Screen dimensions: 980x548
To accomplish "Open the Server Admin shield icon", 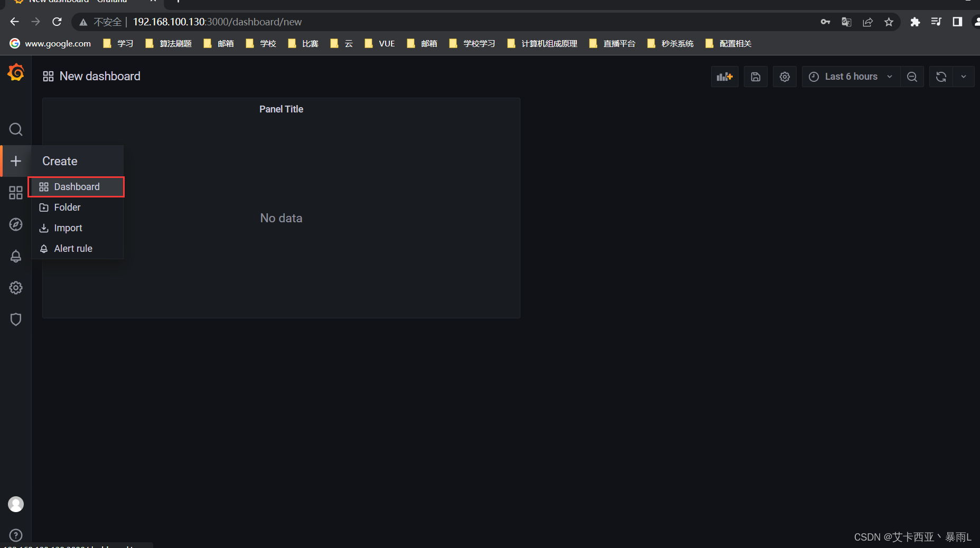I will pyautogui.click(x=16, y=319).
